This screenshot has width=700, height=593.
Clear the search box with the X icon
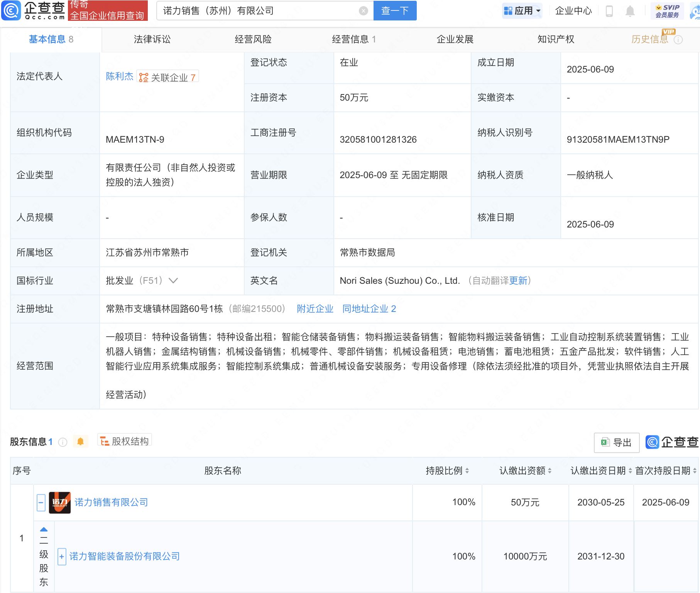pyautogui.click(x=363, y=11)
